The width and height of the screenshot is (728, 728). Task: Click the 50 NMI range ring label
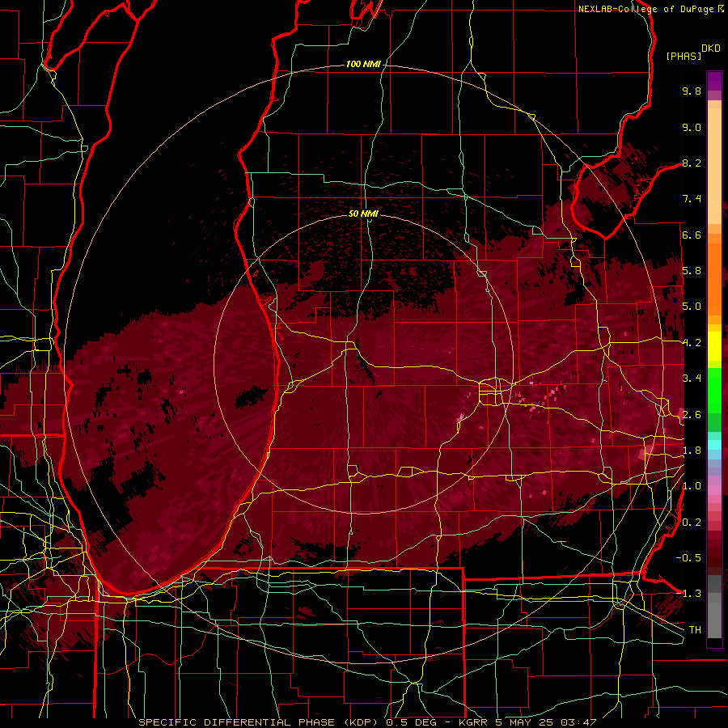(x=363, y=214)
